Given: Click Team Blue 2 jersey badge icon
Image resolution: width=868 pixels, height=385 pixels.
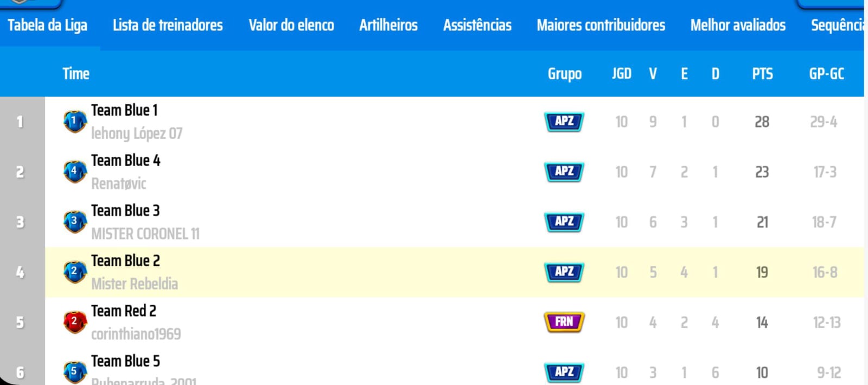Looking at the screenshot, I should pos(75,272).
